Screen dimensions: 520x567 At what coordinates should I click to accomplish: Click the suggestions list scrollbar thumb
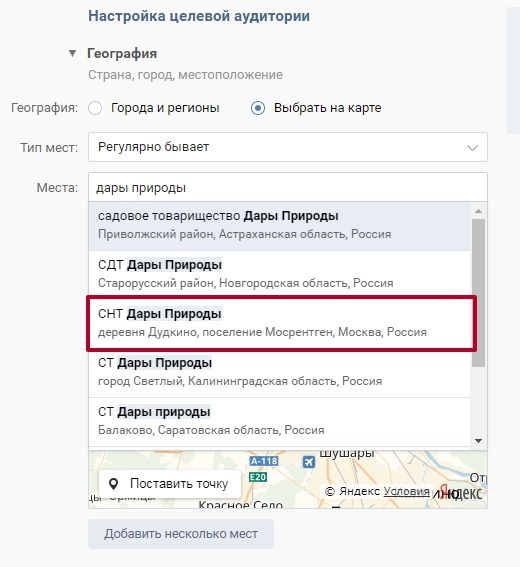click(x=478, y=293)
